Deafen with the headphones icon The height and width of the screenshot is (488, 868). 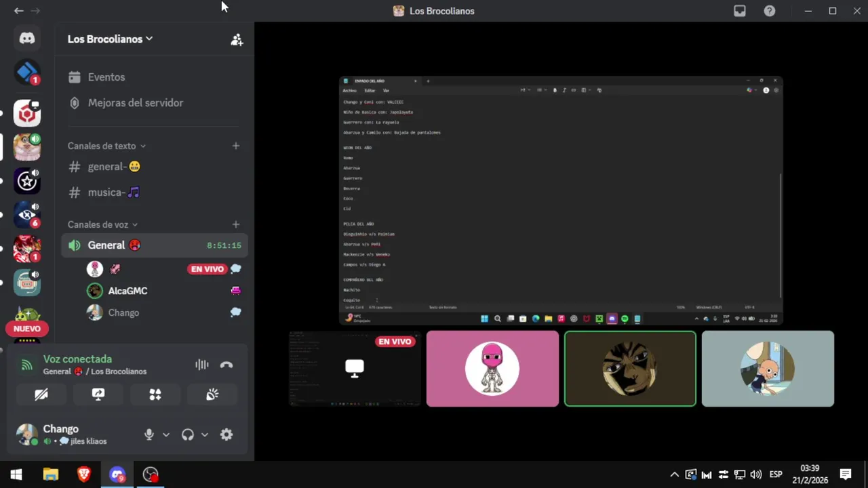coord(188,434)
